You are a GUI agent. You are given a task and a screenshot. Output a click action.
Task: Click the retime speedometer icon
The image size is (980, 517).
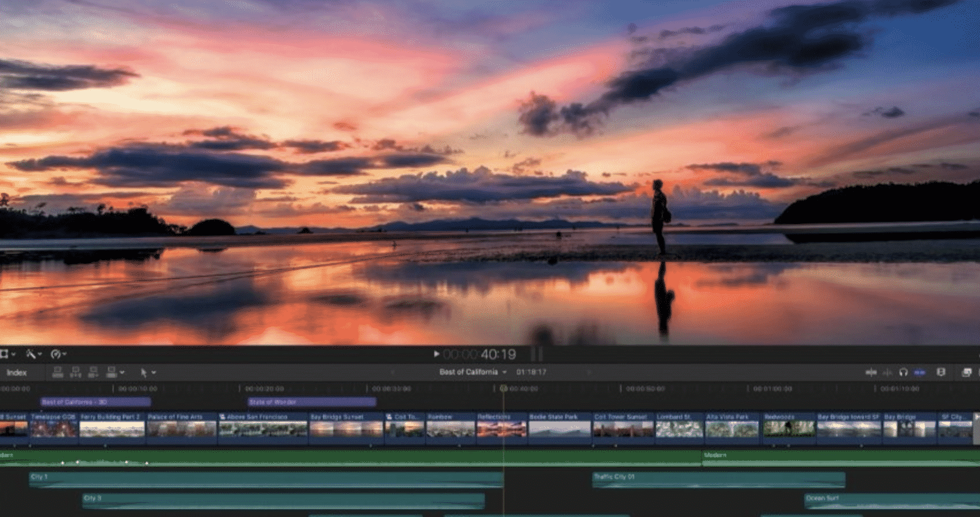pyautogui.click(x=56, y=354)
